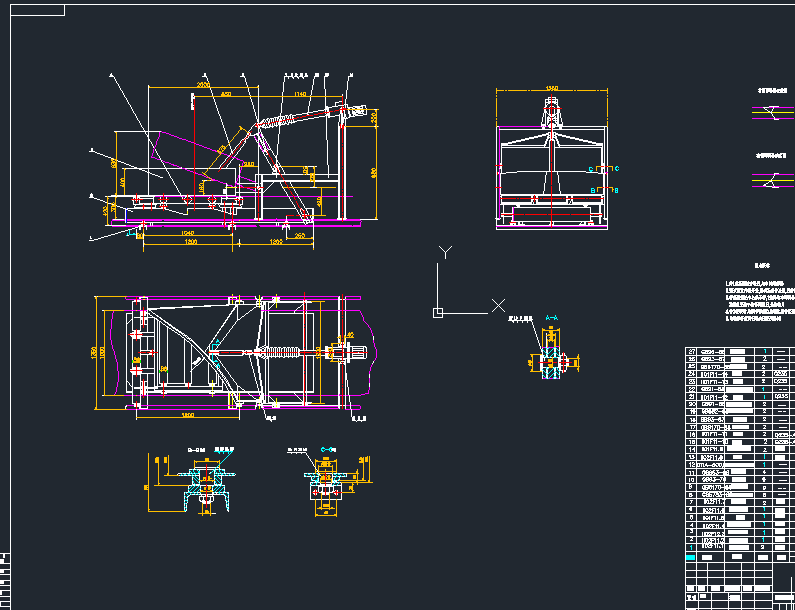Select cyan row number 1 in the parts list

[x=692, y=548]
